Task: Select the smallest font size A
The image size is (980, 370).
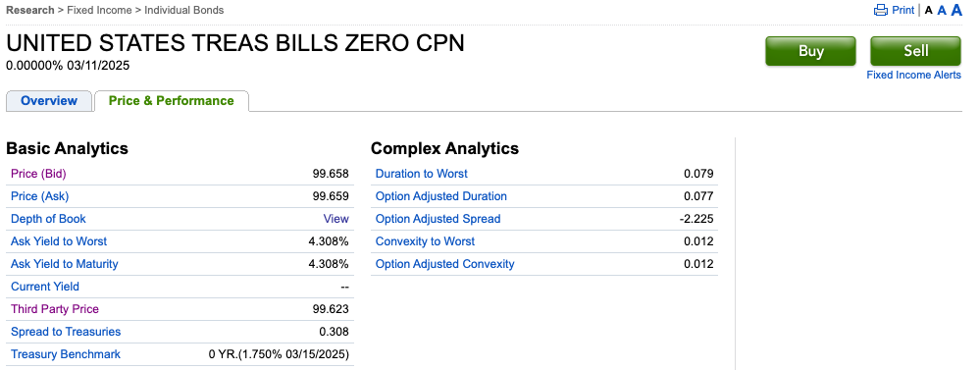Action: [929, 11]
